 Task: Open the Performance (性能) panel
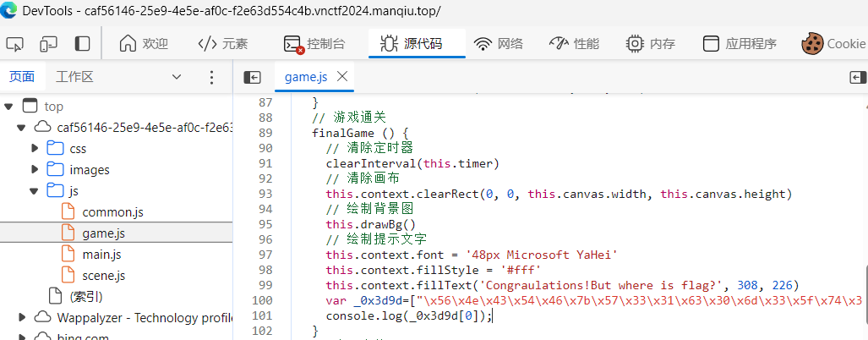574,44
